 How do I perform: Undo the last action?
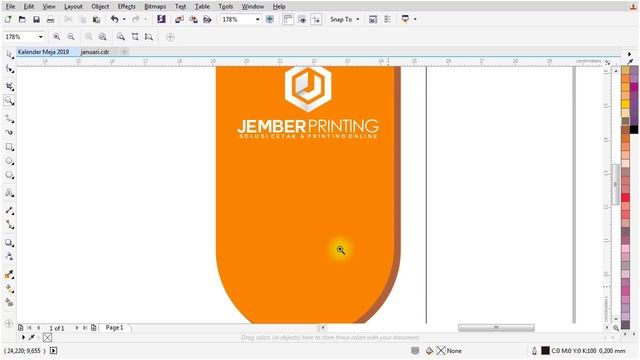[114, 19]
